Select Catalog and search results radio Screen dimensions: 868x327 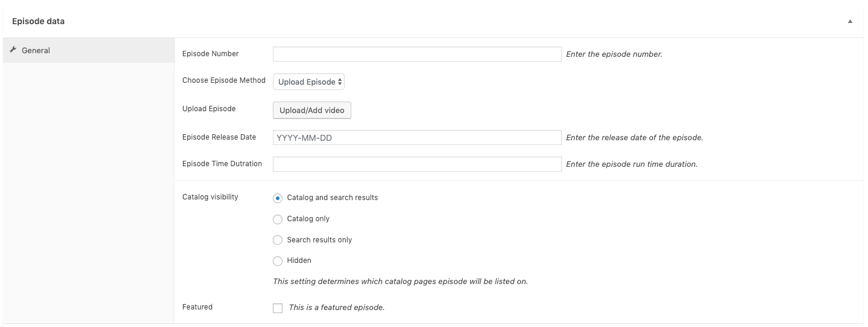coord(278,198)
